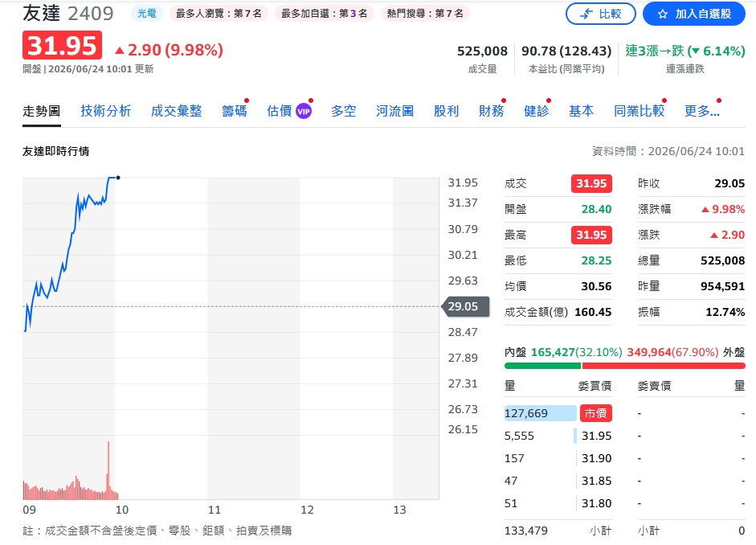Screen dimensions: 756x545
Task: Click the red 外盤 ratio bar
Action: 664,366
